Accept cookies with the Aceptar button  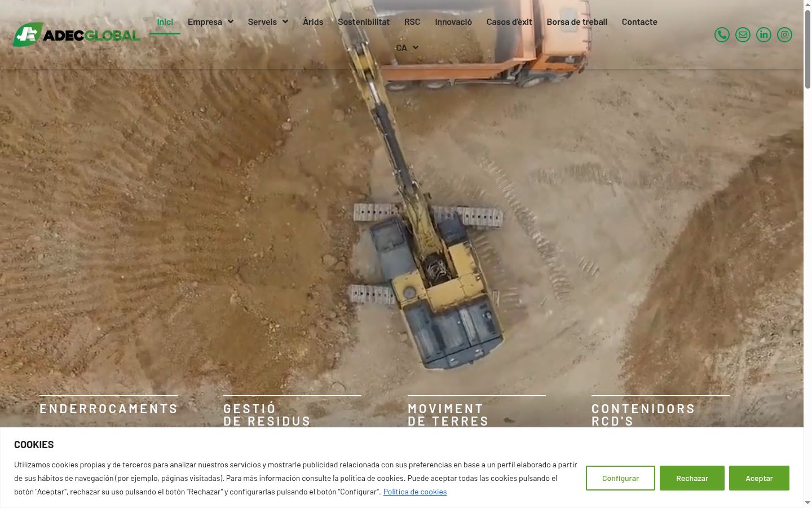click(x=759, y=478)
